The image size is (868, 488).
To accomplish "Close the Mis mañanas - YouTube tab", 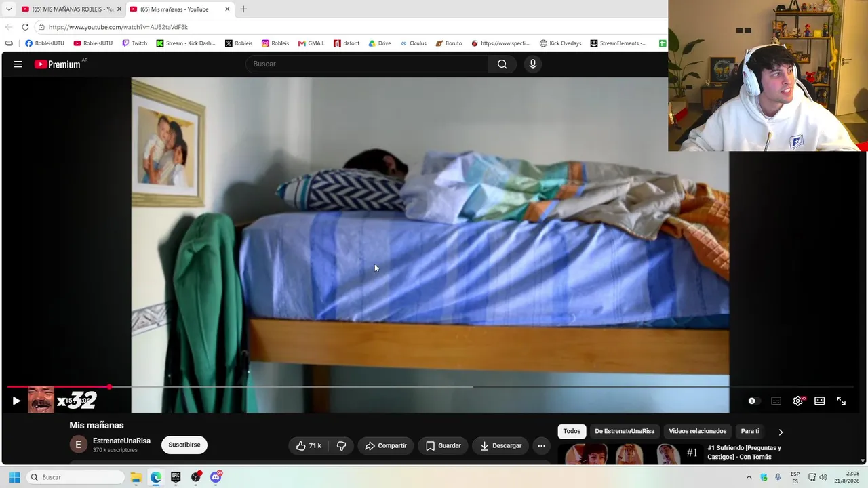I will point(227,9).
